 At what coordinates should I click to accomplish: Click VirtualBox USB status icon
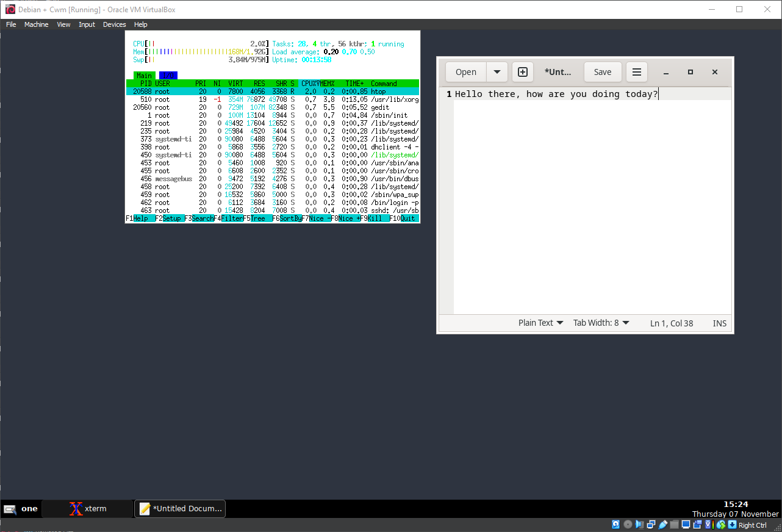pos(662,525)
